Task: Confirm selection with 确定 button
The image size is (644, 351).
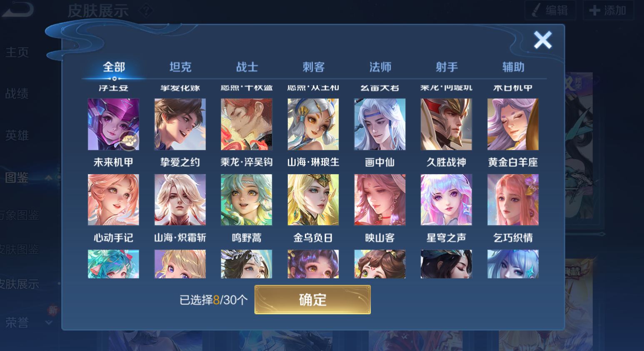Action: (x=312, y=300)
